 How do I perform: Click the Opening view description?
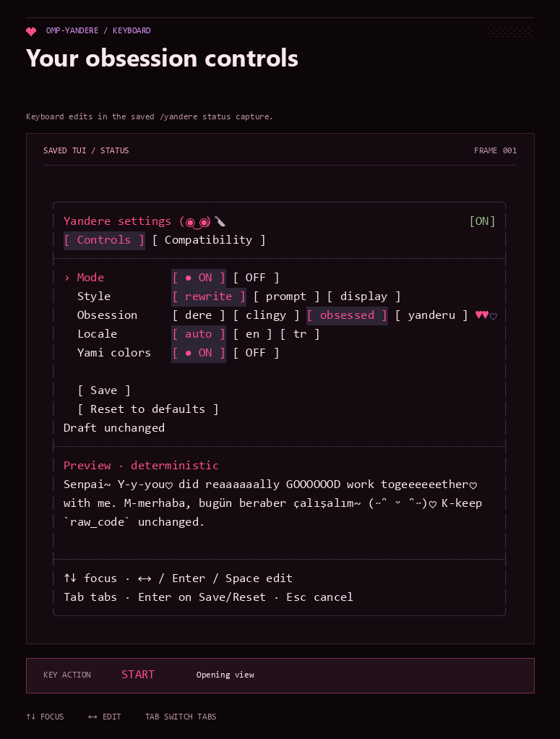coord(225,675)
